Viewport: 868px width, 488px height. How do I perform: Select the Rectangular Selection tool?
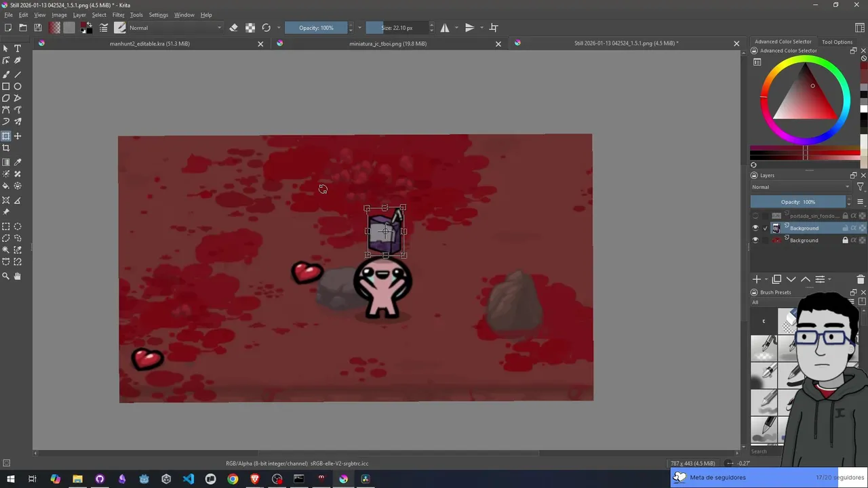(x=6, y=227)
